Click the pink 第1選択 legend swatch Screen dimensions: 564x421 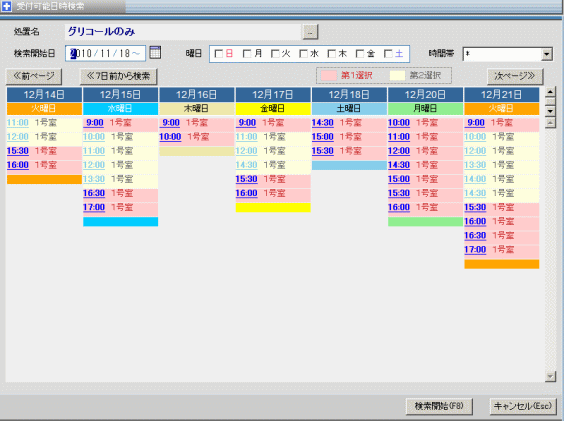point(328,76)
